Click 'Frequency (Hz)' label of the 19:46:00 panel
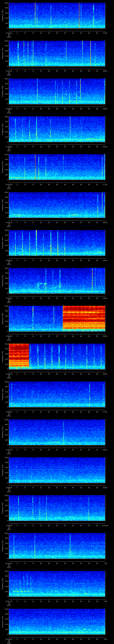The height and width of the screenshot is (644, 114). (3, 16)
